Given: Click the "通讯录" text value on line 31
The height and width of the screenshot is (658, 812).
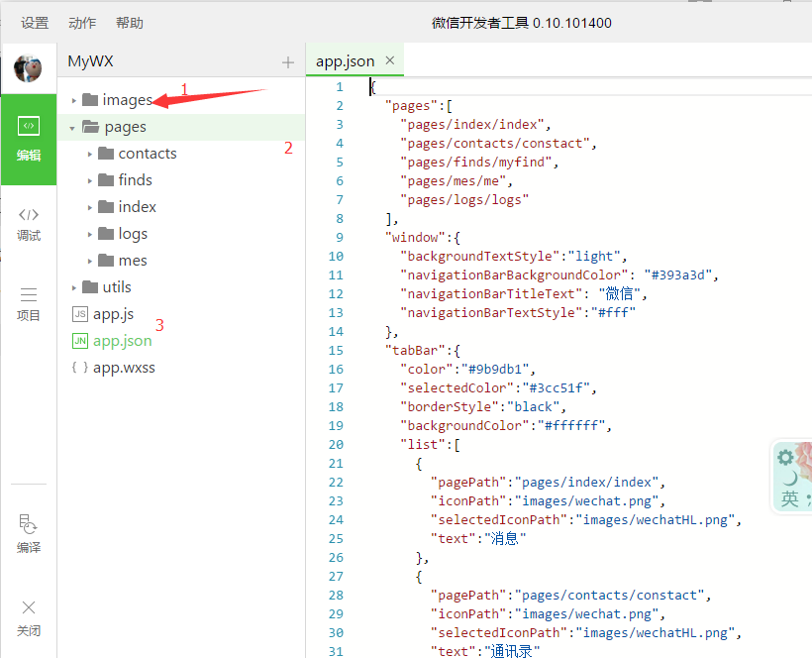Looking at the screenshot, I should pos(512,651).
